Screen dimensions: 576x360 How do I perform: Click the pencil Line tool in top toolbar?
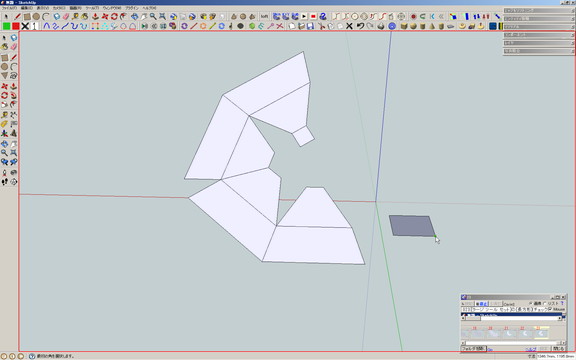pos(17,17)
